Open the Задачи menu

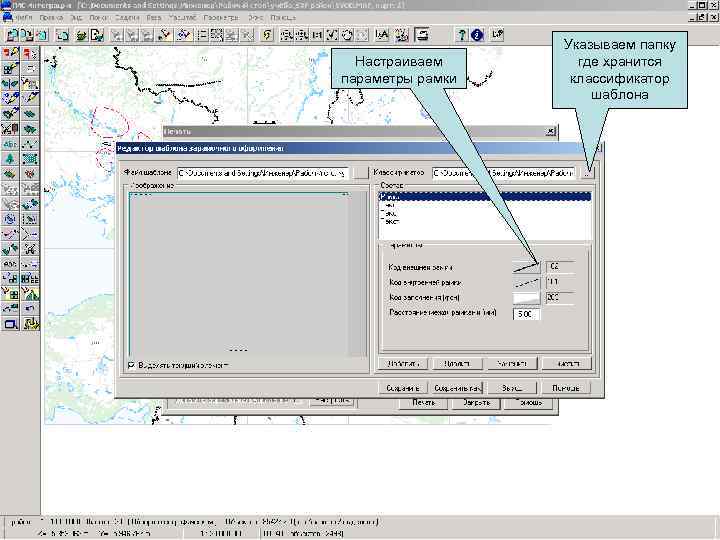coord(127,17)
